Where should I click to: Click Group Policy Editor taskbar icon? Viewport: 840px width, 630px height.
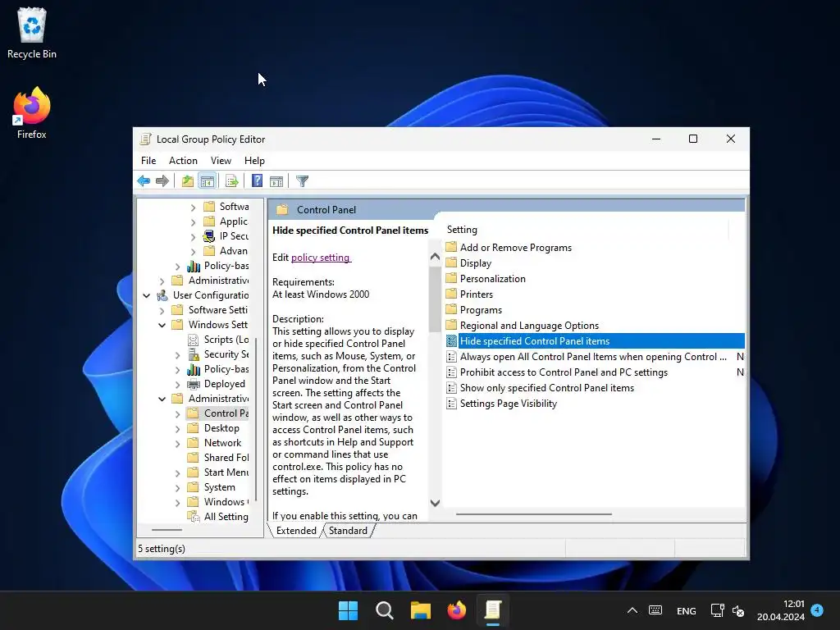pyautogui.click(x=493, y=610)
